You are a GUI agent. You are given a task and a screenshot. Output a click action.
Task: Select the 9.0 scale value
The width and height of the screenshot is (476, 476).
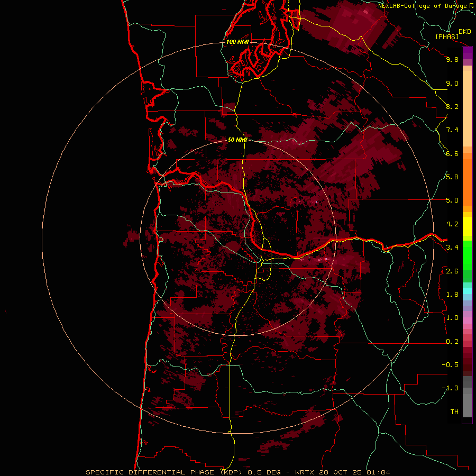tap(452, 83)
